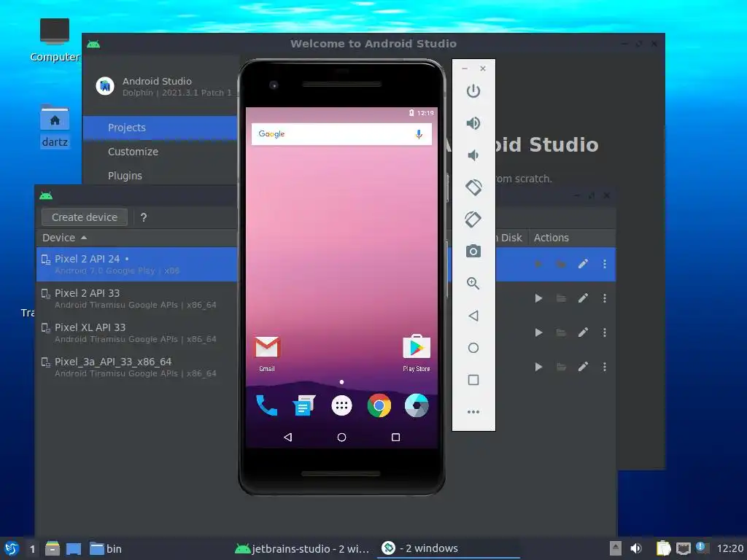Edit Pixel 2 API 33 with the pencil icon
The height and width of the screenshot is (560, 747).
click(x=583, y=298)
